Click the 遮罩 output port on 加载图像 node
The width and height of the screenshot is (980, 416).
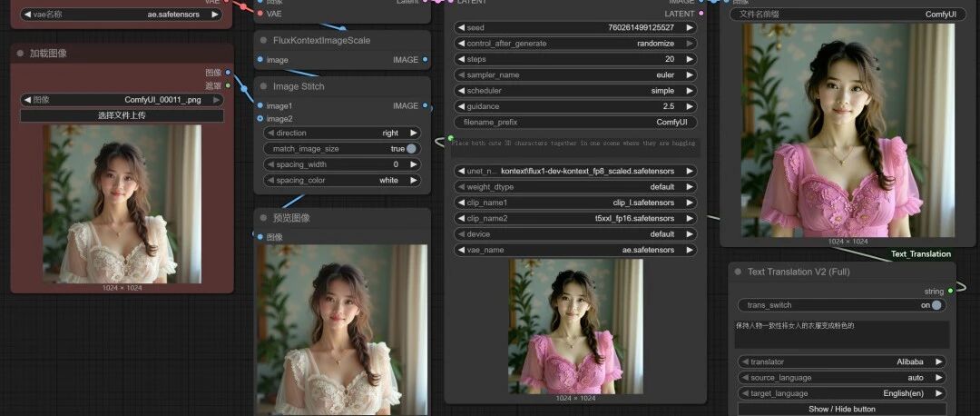pos(228,85)
